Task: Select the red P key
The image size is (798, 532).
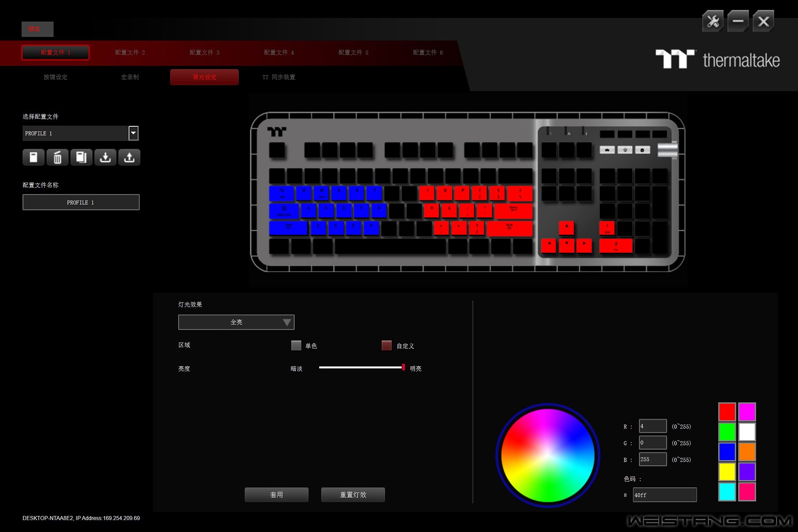Action: pyautogui.click(x=462, y=193)
